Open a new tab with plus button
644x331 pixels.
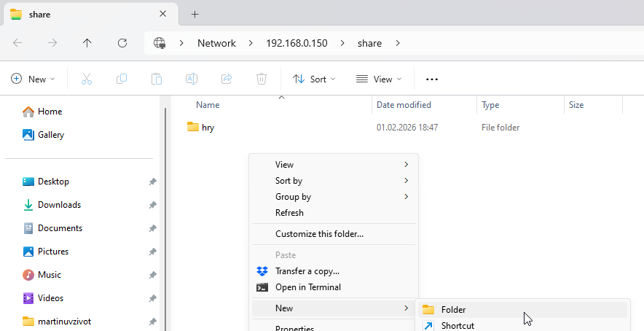click(x=195, y=14)
